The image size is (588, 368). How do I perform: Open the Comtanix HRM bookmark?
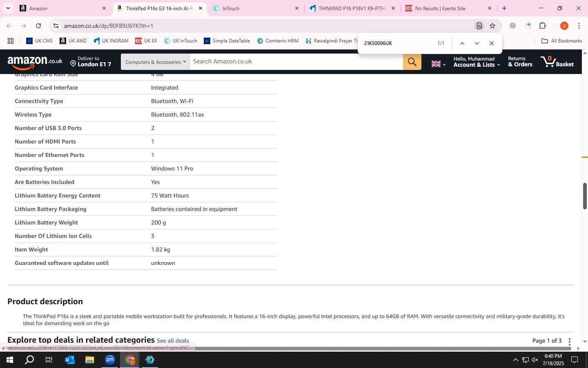tap(278, 41)
